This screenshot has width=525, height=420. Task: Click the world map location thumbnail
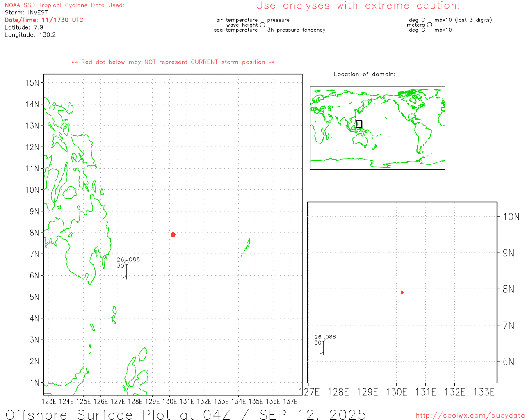(377, 128)
